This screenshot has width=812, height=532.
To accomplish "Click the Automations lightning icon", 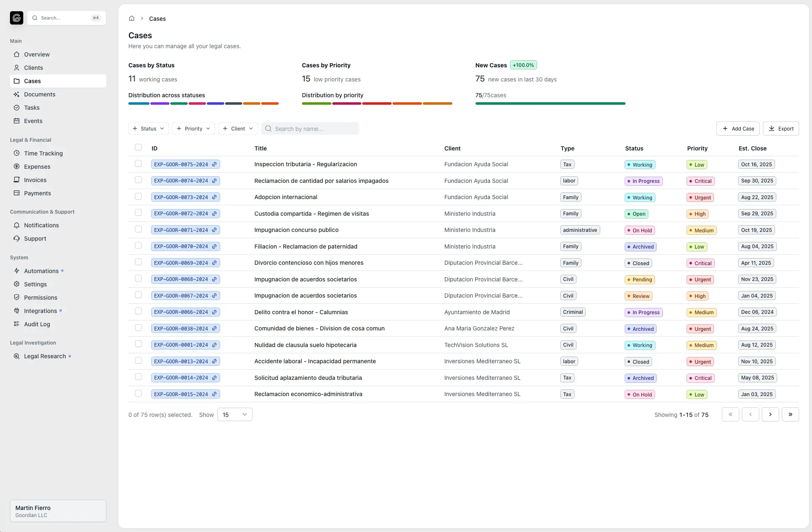I will pos(17,271).
